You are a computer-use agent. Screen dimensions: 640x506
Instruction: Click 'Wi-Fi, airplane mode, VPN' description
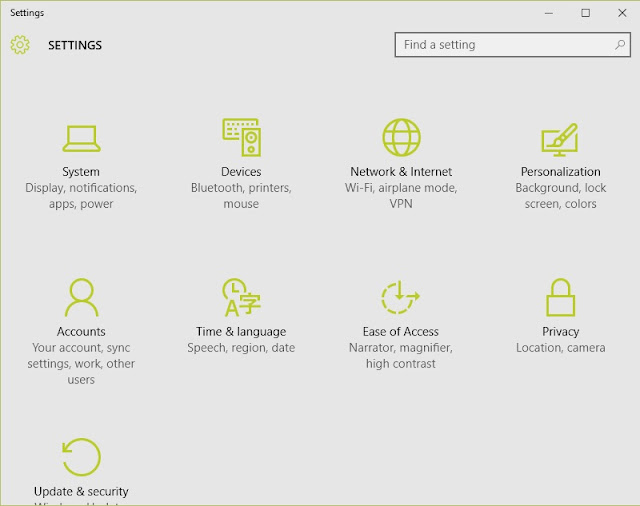(401, 195)
